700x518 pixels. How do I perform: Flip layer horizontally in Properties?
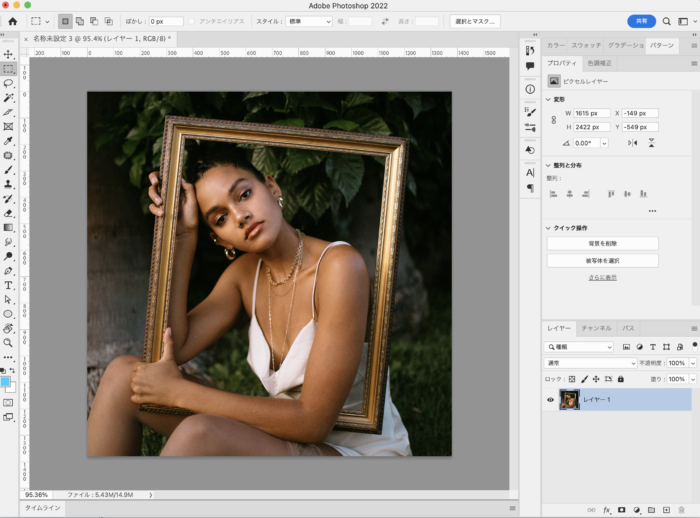633,143
